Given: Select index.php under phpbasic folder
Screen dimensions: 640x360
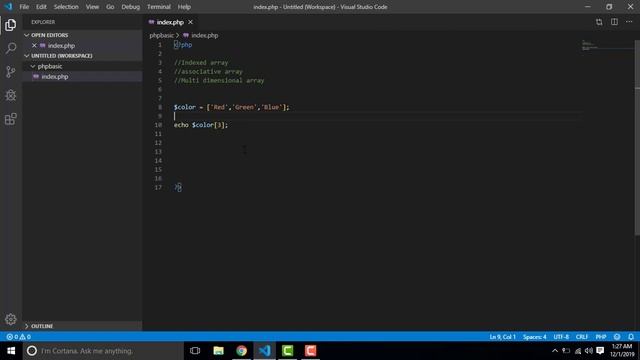Looking at the screenshot, I should click(82, 76).
